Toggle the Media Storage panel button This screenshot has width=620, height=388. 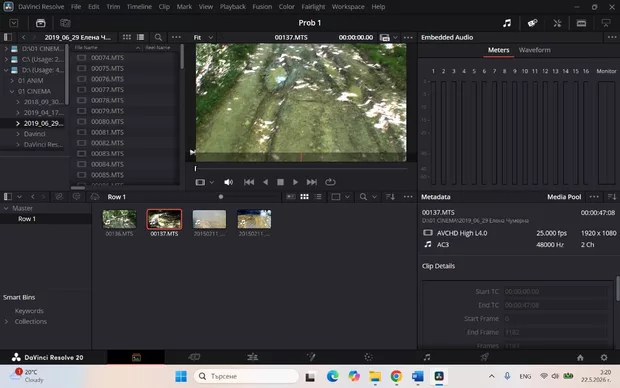click(40, 23)
